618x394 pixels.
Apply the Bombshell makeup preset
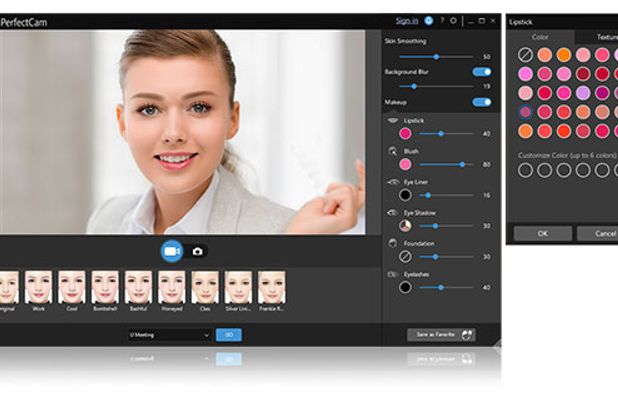105,291
